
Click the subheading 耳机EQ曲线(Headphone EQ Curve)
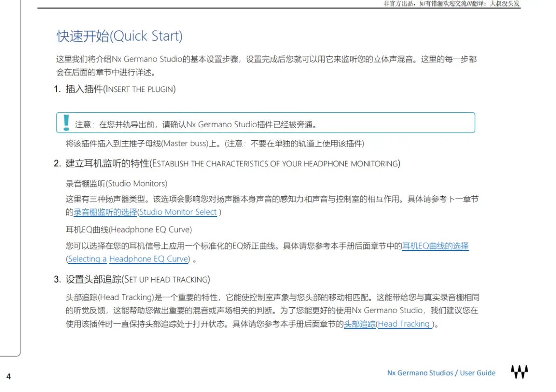pyautogui.click(x=129, y=230)
